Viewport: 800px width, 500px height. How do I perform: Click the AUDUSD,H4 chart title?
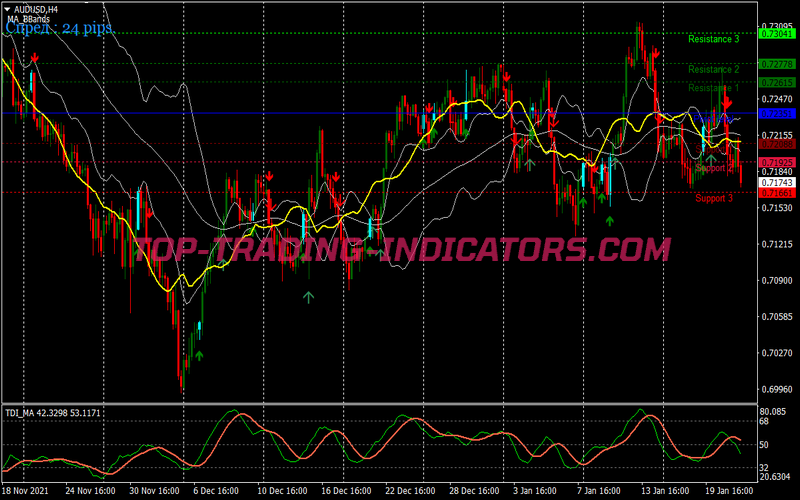[x=36, y=9]
